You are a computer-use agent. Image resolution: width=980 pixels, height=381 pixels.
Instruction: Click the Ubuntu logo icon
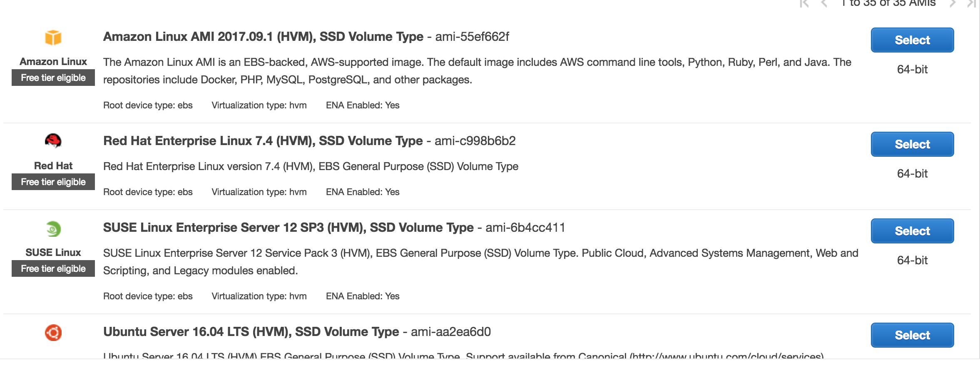pos(53,332)
